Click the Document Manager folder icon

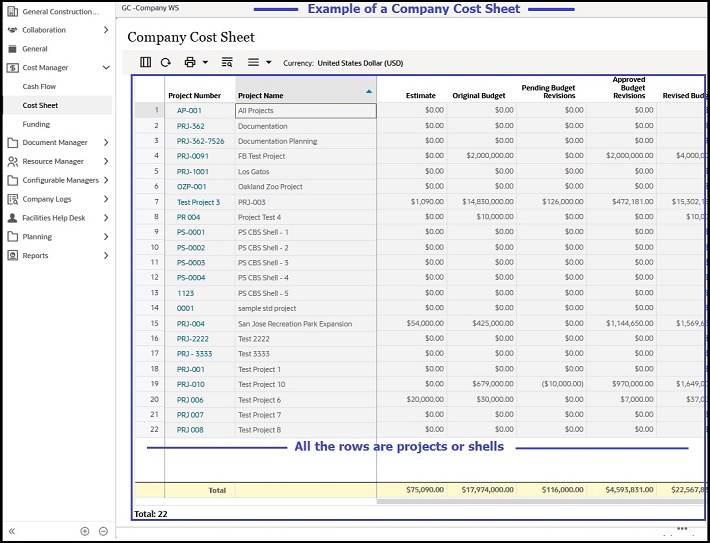click(13, 143)
